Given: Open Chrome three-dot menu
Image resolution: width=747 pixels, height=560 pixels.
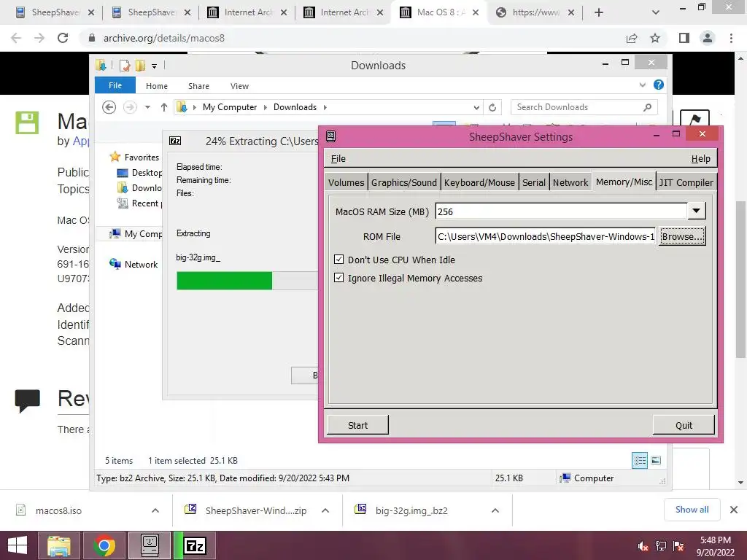Looking at the screenshot, I should click(x=731, y=38).
